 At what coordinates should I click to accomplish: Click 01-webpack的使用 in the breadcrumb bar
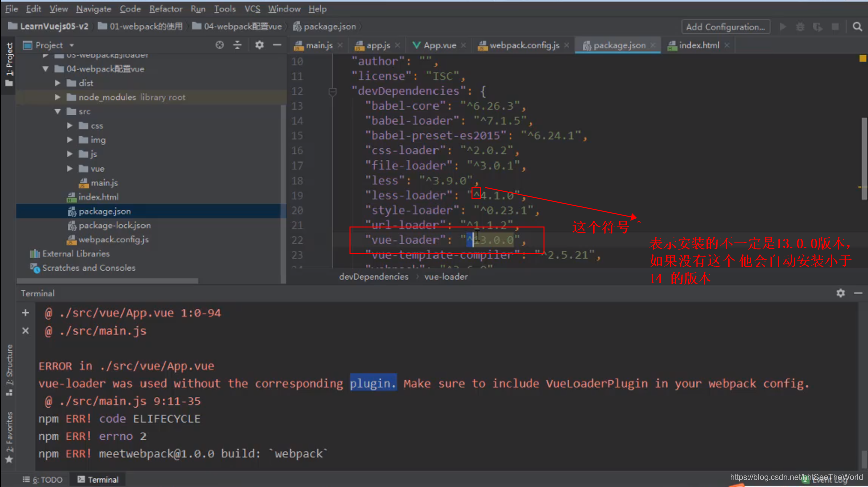(x=140, y=26)
